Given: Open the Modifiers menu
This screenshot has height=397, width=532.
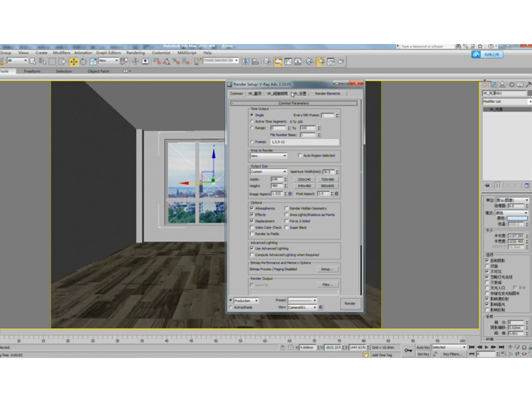Looking at the screenshot, I should pos(61,52).
